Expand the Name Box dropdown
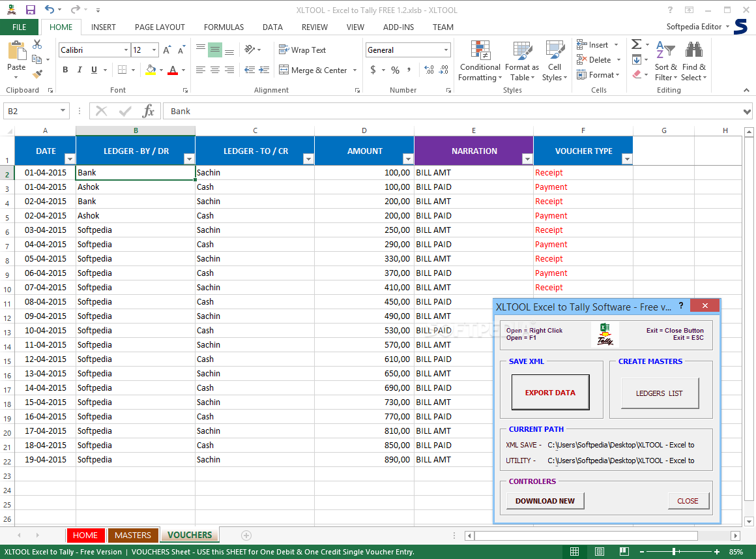 tap(63, 110)
